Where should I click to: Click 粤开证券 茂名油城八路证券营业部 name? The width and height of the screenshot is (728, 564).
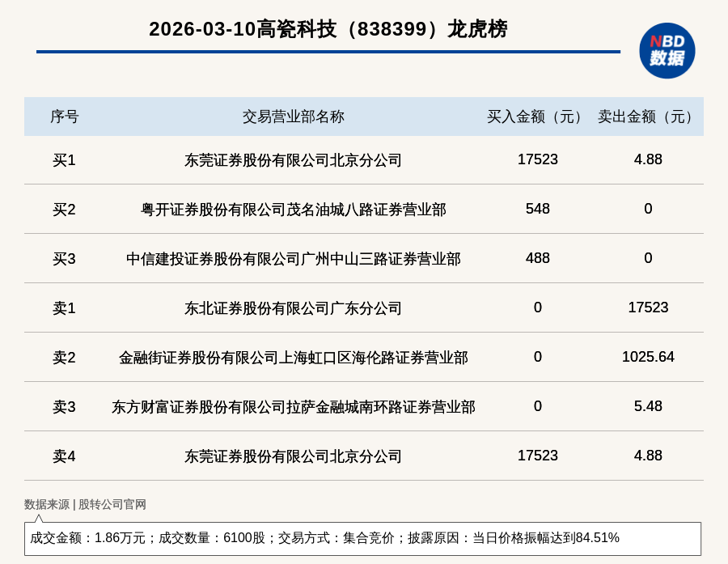[293, 210]
